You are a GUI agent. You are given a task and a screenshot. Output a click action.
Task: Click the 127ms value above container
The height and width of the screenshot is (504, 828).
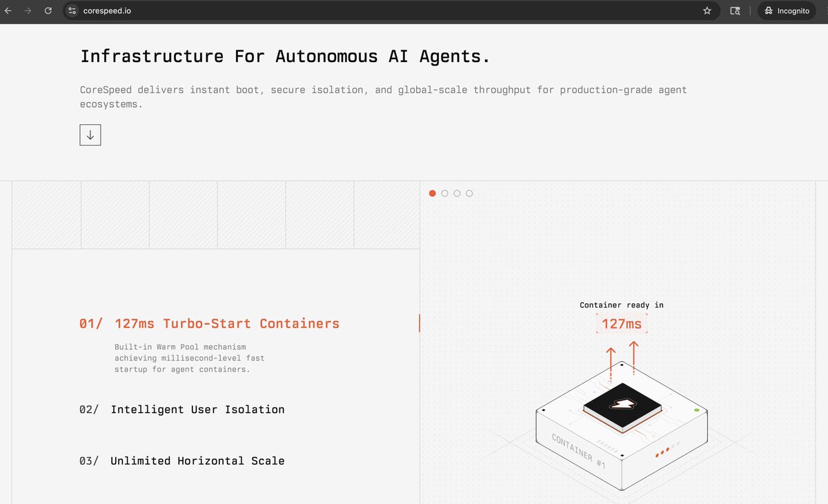(x=622, y=323)
